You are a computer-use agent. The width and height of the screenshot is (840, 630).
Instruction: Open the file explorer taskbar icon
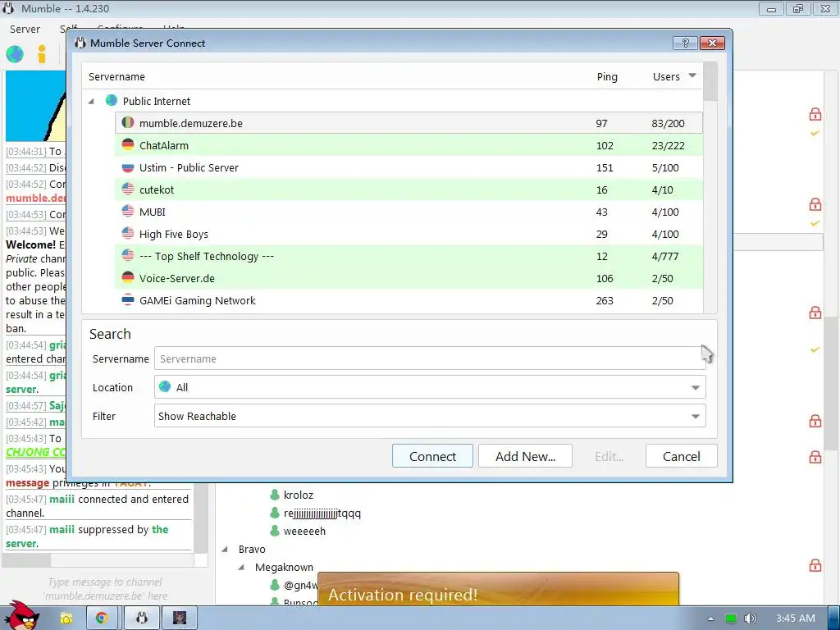pyautogui.click(x=66, y=619)
